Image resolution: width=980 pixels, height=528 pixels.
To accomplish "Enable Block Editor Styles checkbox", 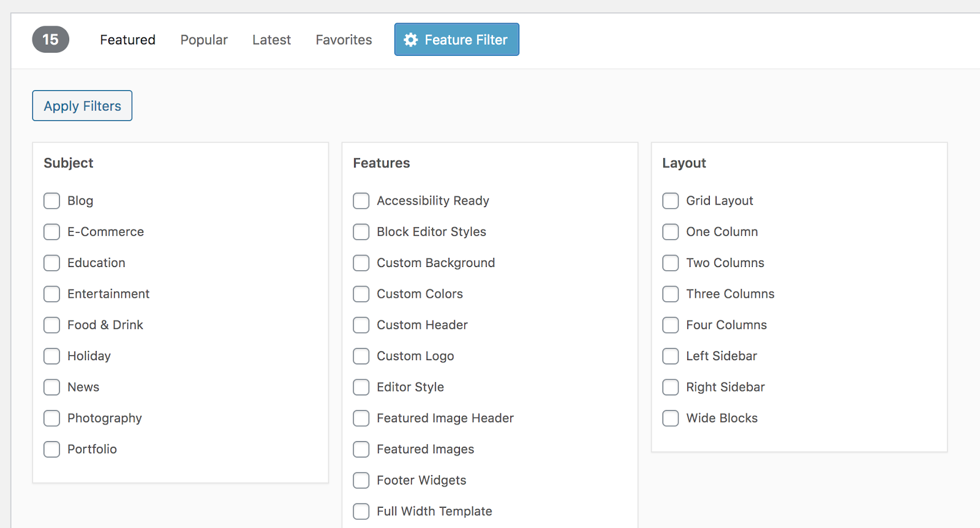I will pos(361,232).
